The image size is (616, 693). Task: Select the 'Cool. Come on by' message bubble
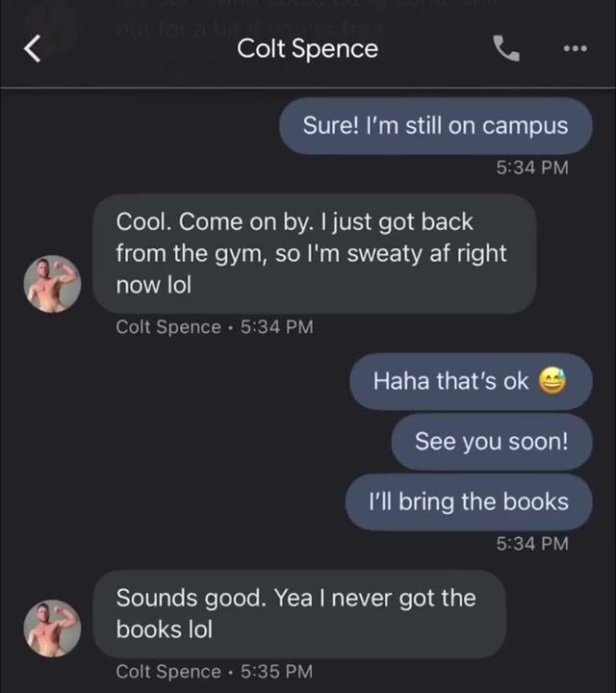[x=315, y=254]
